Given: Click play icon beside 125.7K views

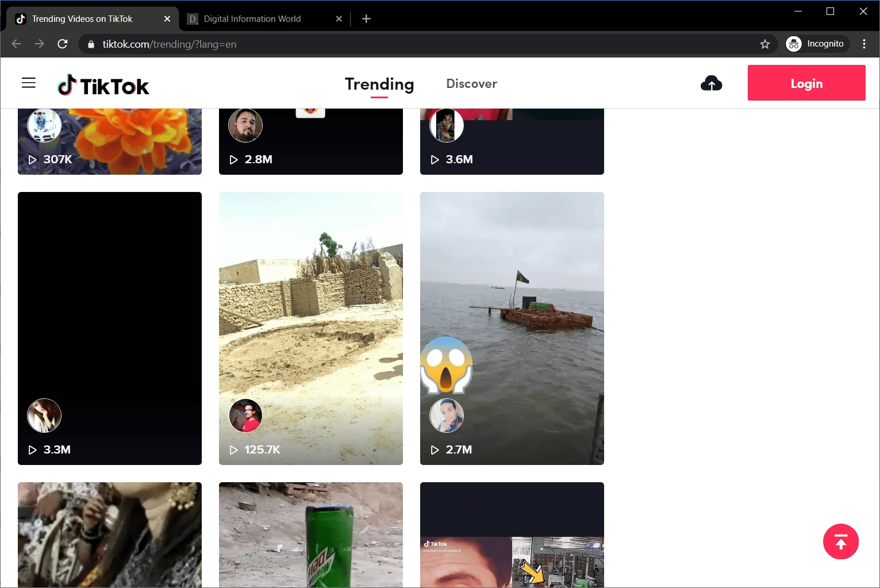Looking at the screenshot, I should click(234, 450).
